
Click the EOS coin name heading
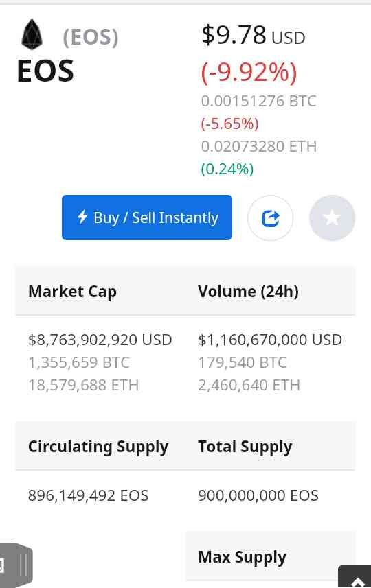tap(45, 71)
